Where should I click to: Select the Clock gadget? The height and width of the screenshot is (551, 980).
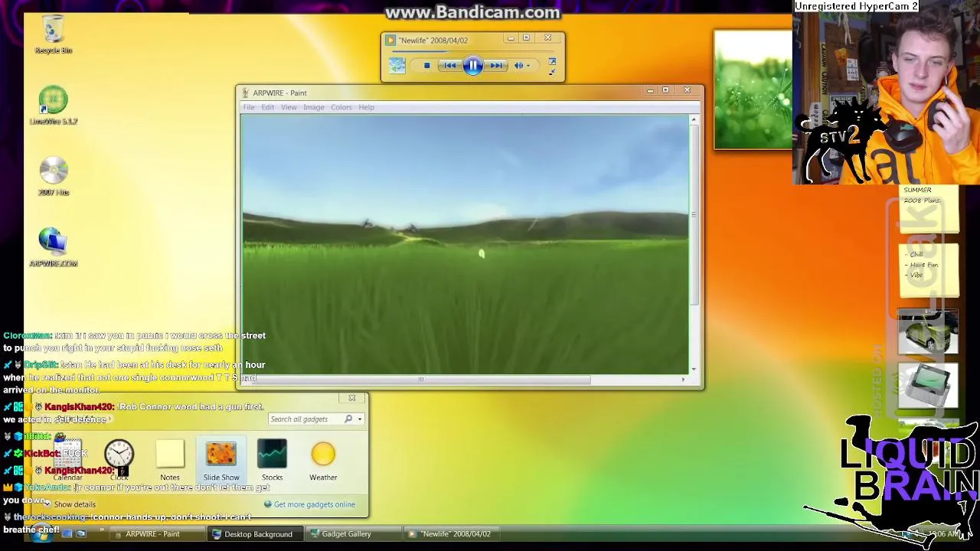tap(119, 460)
